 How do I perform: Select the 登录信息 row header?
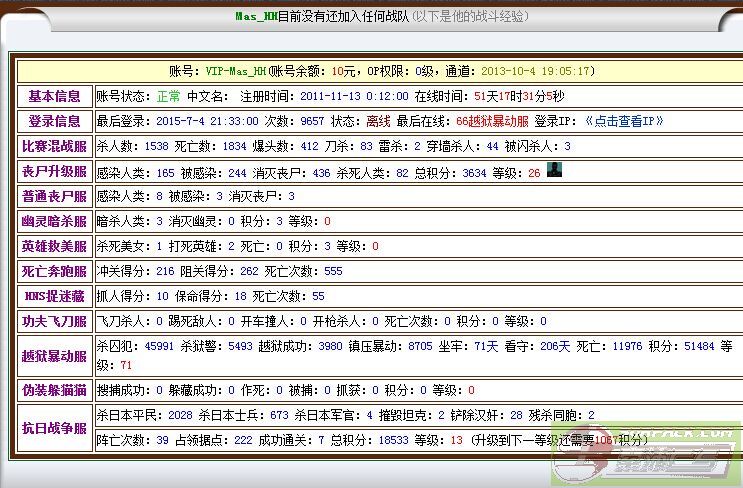pos(54,121)
